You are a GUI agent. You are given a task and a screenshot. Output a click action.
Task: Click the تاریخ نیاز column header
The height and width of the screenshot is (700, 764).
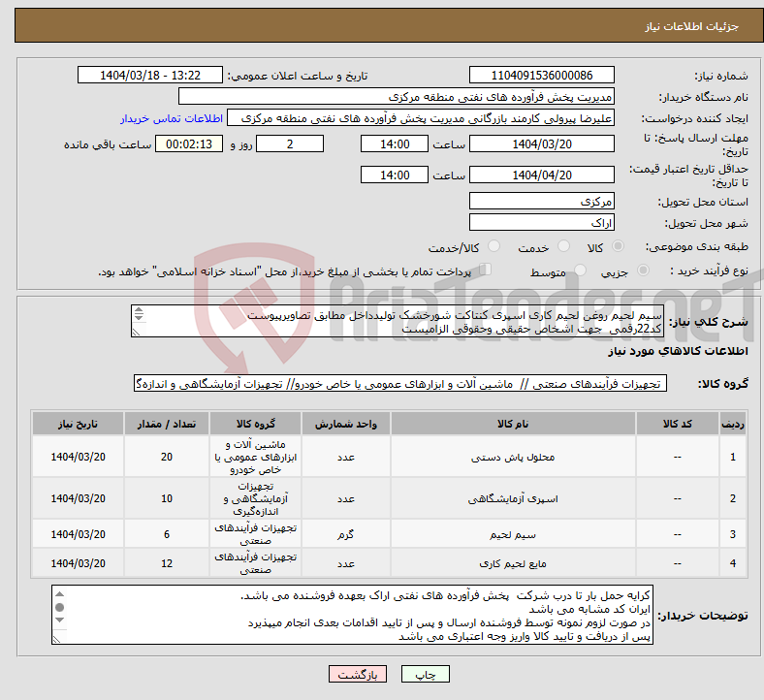pyautogui.click(x=78, y=424)
